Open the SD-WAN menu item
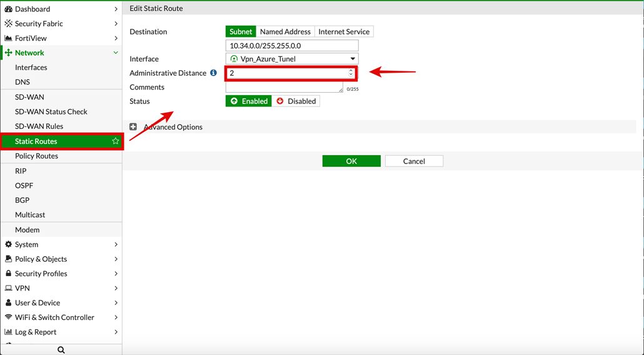The width and height of the screenshot is (644, 355). click(x=62, y=97)
